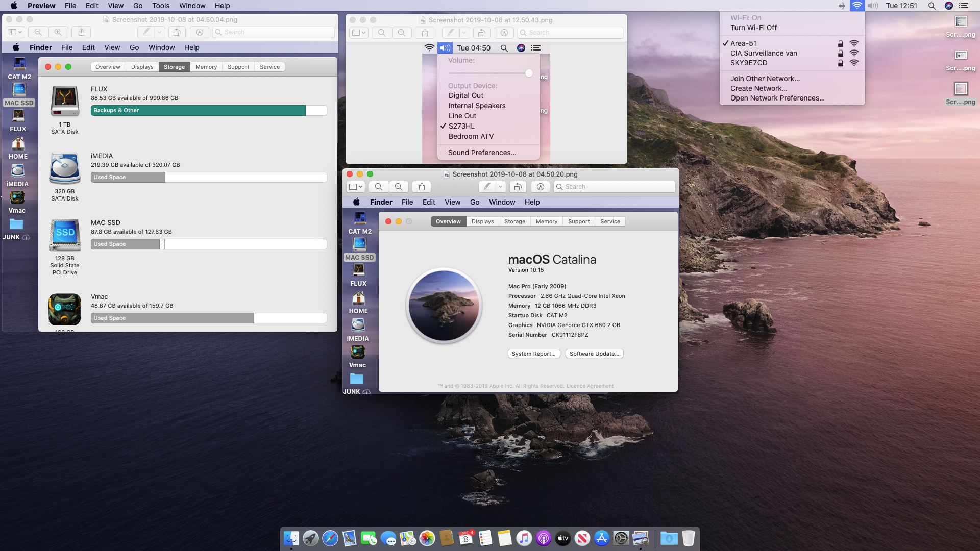This screenshot has height=551, width=980.
Task: Turn Wi-Fi Off in the Wi-Fi menu
Action: click(753, 28)
